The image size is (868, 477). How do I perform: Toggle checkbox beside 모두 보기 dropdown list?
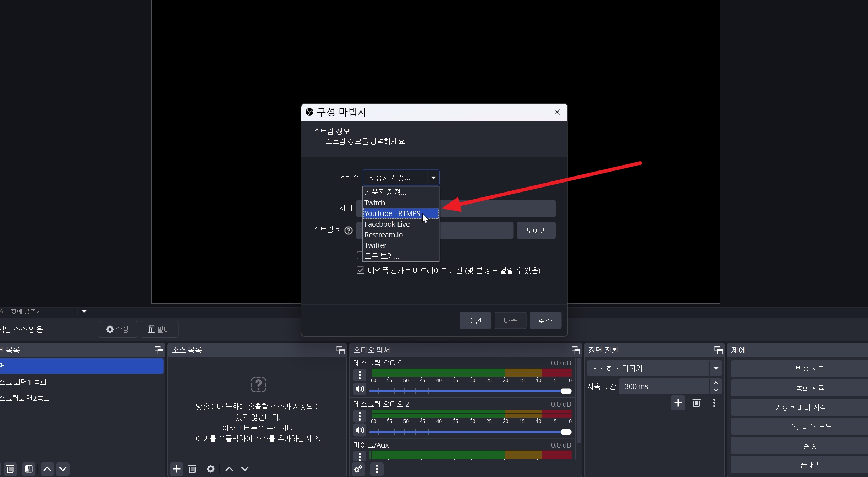(359, 255)
